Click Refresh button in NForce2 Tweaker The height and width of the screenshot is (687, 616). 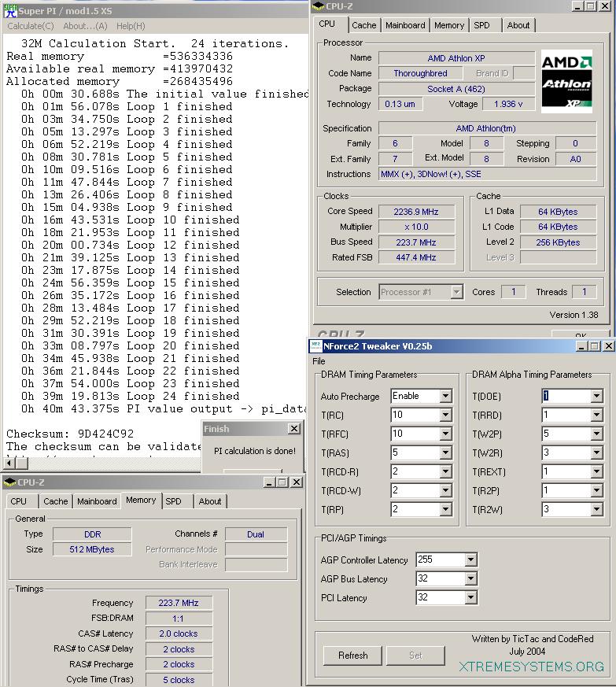352,656
